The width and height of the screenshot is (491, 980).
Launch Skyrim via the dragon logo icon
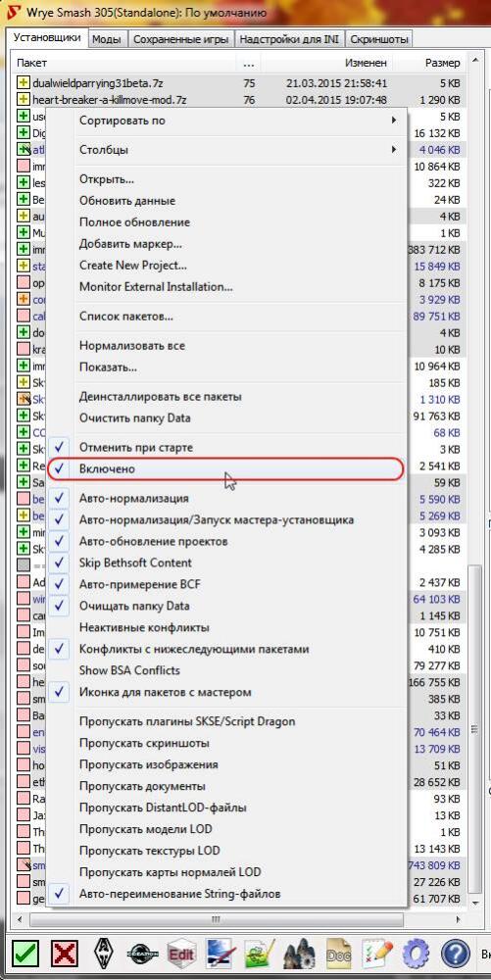[x=104, y=955]
